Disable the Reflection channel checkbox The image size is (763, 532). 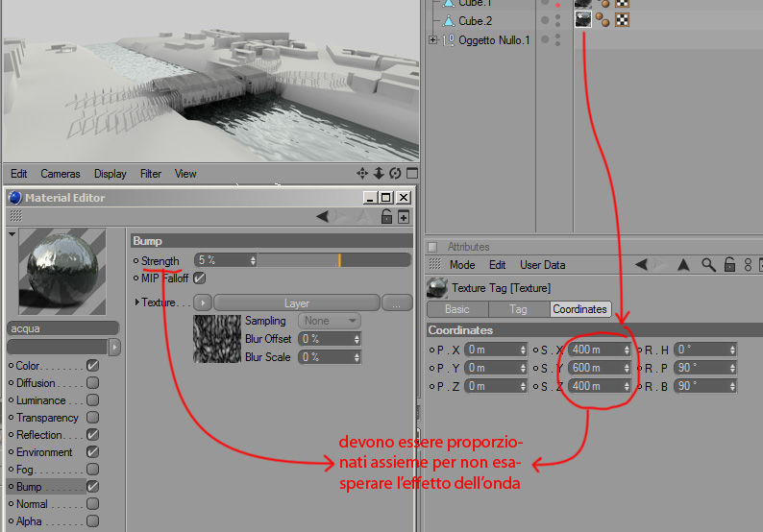[92, 435]
